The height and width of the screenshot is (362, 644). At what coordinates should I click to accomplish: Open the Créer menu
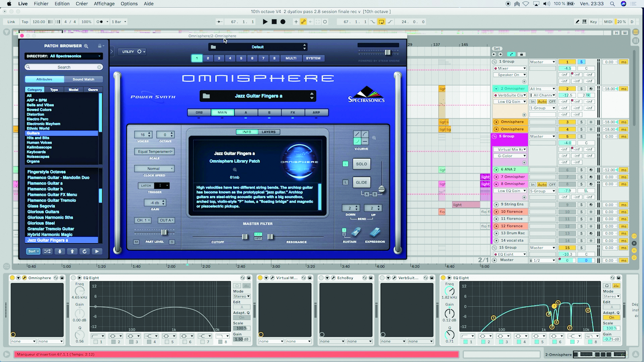click(82, 4)
